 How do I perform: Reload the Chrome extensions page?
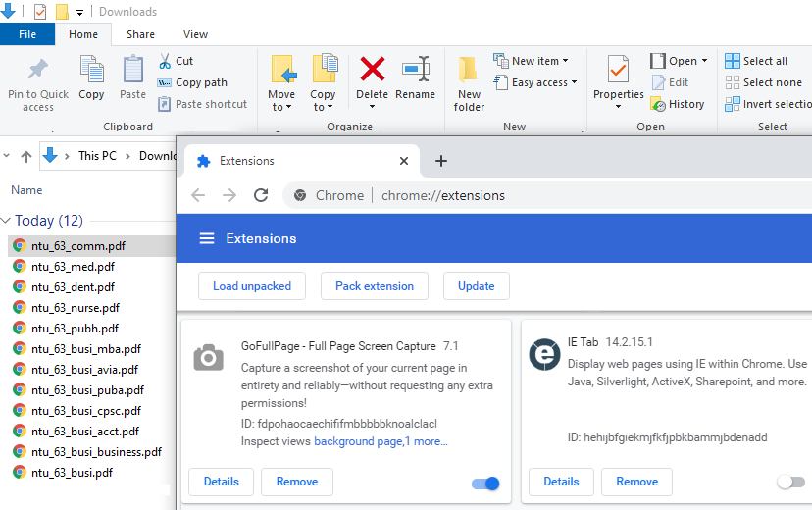261,195
